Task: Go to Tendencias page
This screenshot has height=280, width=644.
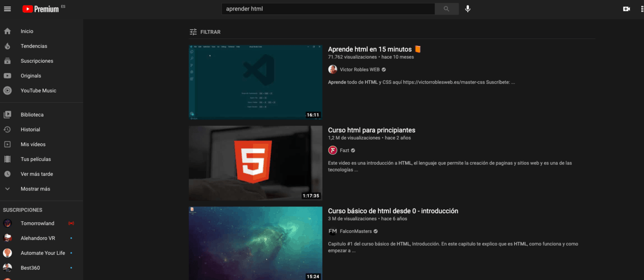Action: click(41, 46)
